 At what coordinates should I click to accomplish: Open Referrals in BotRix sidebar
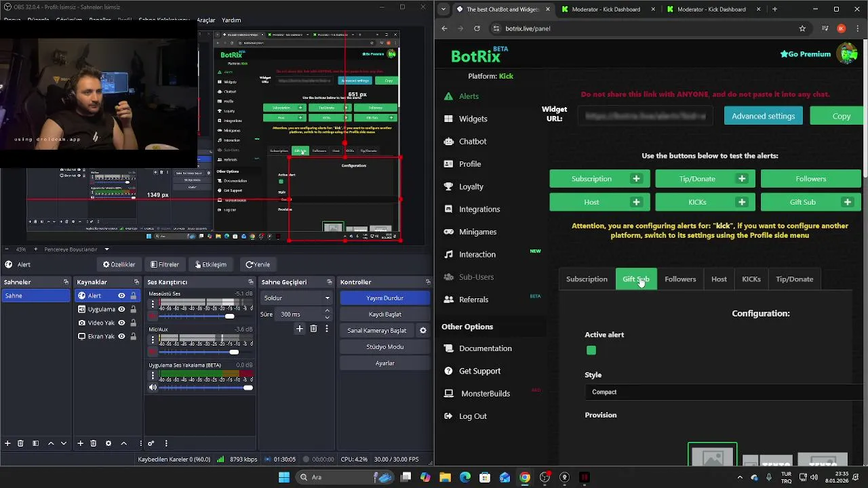click(473, 300)
